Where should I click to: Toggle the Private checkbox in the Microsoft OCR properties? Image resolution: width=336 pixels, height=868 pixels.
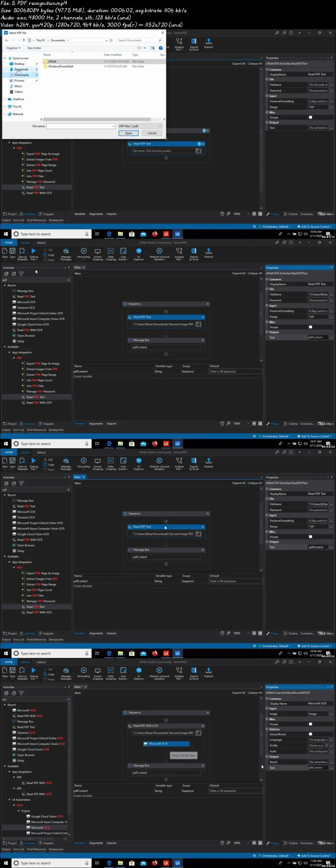pyautogui.click(x=310, y=724)
